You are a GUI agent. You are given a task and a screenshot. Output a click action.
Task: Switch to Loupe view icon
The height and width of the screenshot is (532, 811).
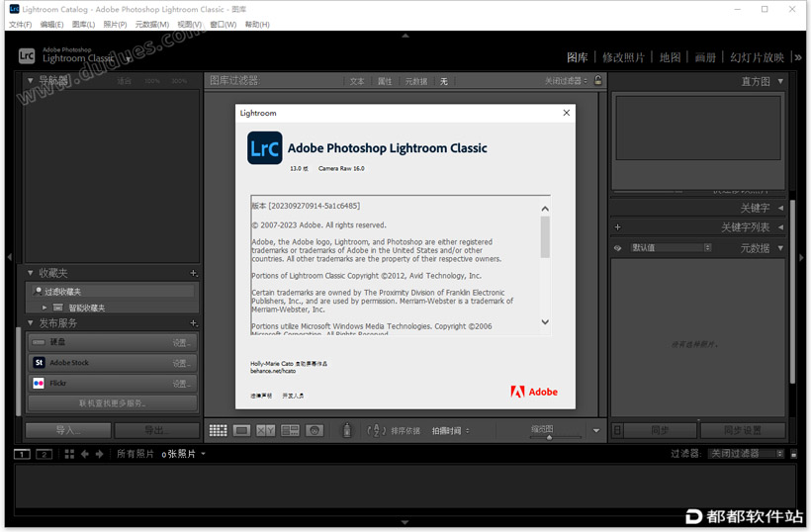pos(241,431)
